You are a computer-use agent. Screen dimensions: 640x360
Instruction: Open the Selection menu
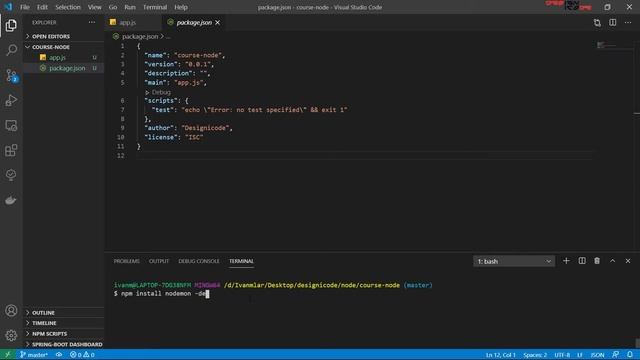(x=68, y=7)
